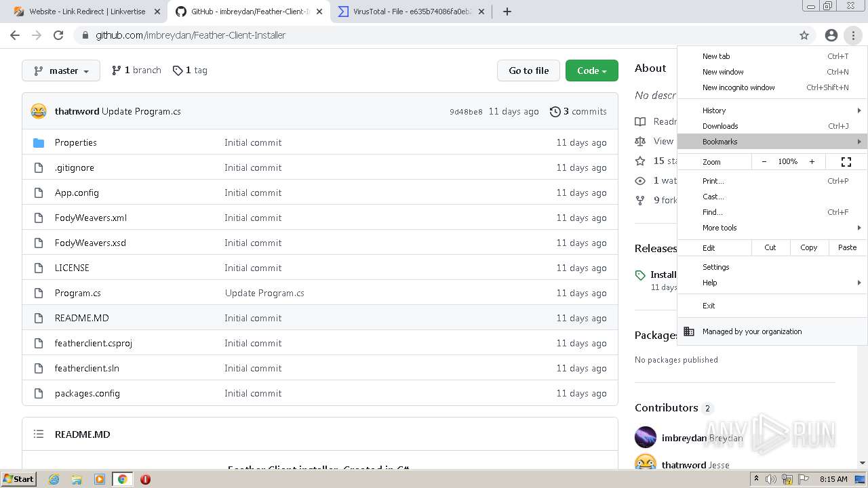Zoom out with the minus button

(764, 161)
